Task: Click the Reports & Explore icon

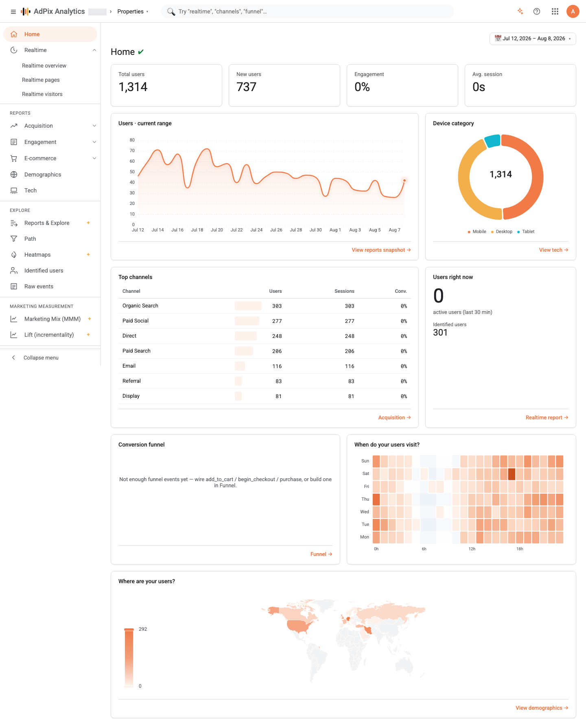Action: click(14, 223)
